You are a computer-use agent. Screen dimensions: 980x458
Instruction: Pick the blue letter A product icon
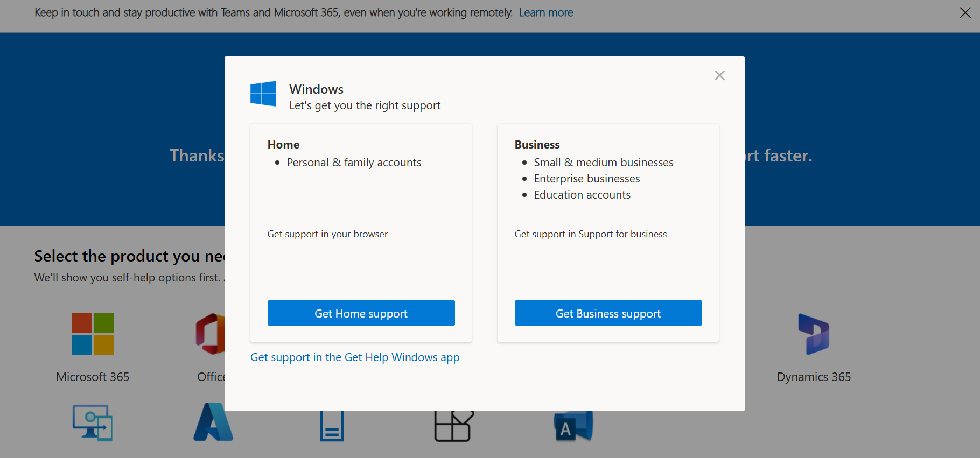pos(573,426)
